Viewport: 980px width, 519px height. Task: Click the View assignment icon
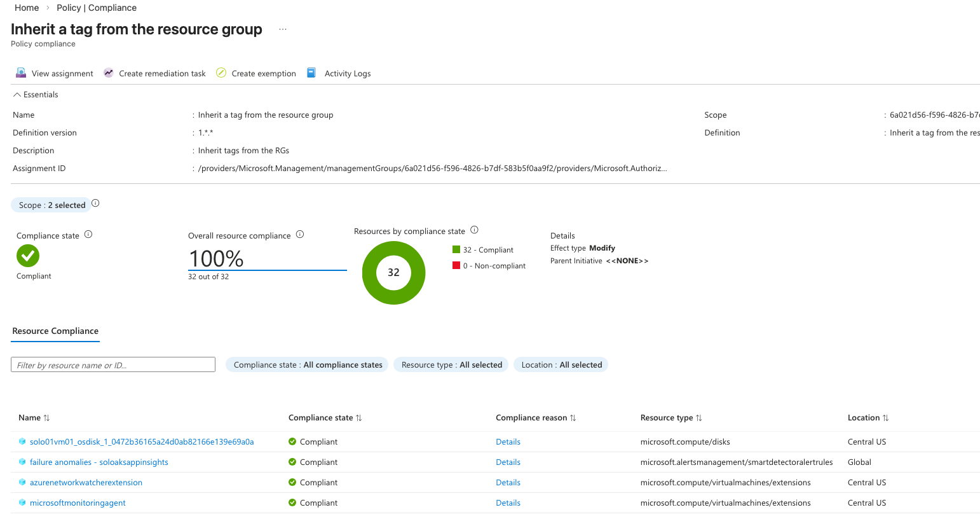tap(21, 73)
